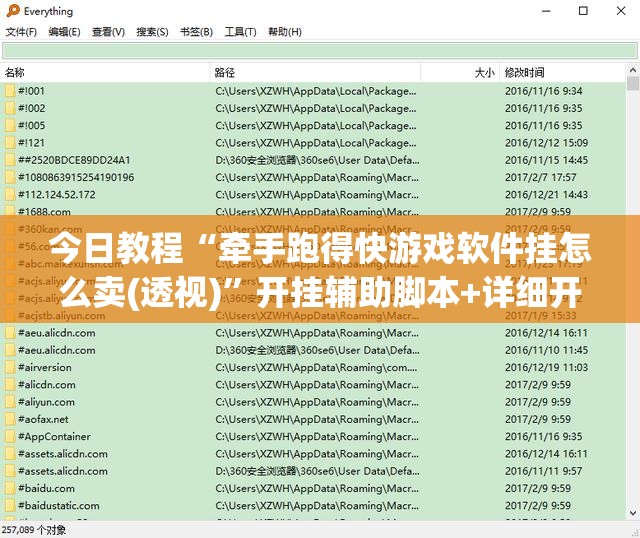Click folder icon of #!121
This screenshot has width=640, height=538.
10,143
